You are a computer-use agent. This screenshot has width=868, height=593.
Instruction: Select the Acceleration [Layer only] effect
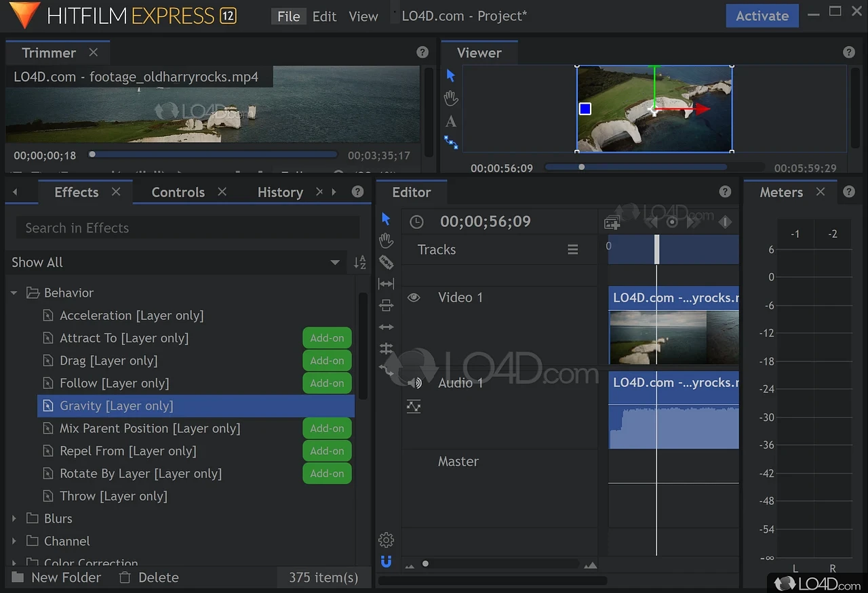(x=132, y=315)
